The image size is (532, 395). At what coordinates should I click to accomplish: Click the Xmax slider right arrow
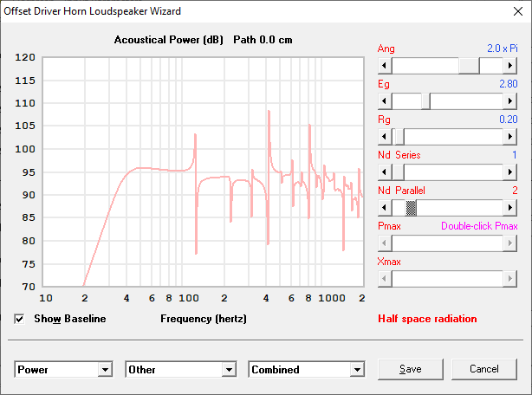509,279
